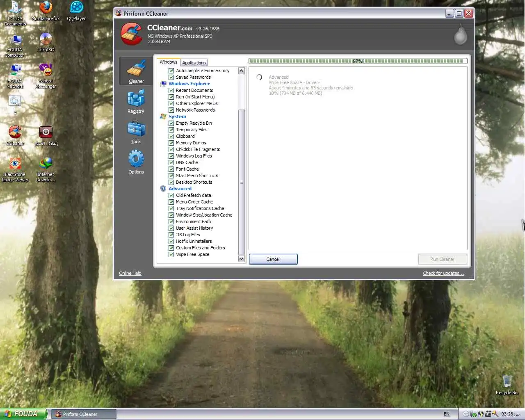Select Chkdsk File Fragments text
Viewport: 525px width, 420px height.
pos(198,149)
